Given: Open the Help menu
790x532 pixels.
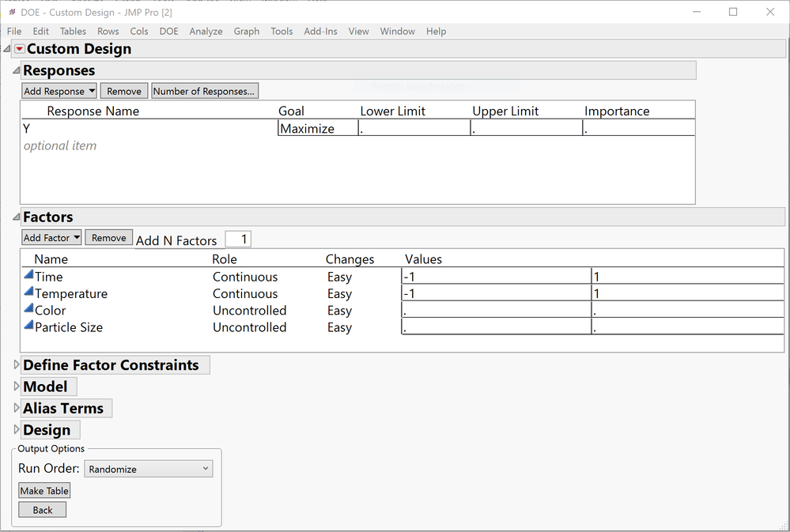Looking at the screenshot, I should tap(436, 32).
